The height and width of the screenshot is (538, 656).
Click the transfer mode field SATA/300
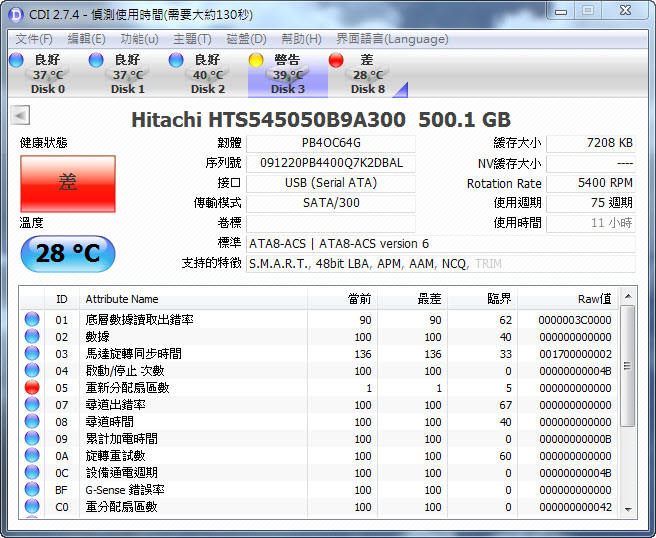point(331,203)
